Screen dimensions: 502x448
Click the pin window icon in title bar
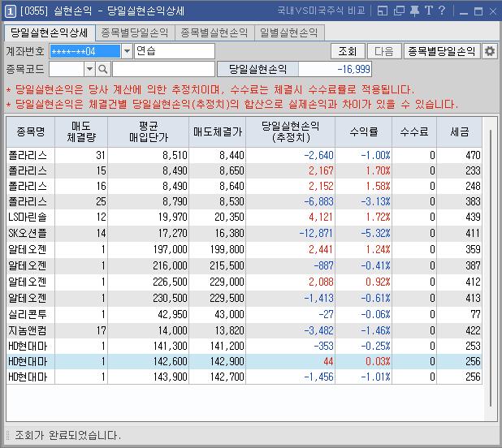pos(414,11)
